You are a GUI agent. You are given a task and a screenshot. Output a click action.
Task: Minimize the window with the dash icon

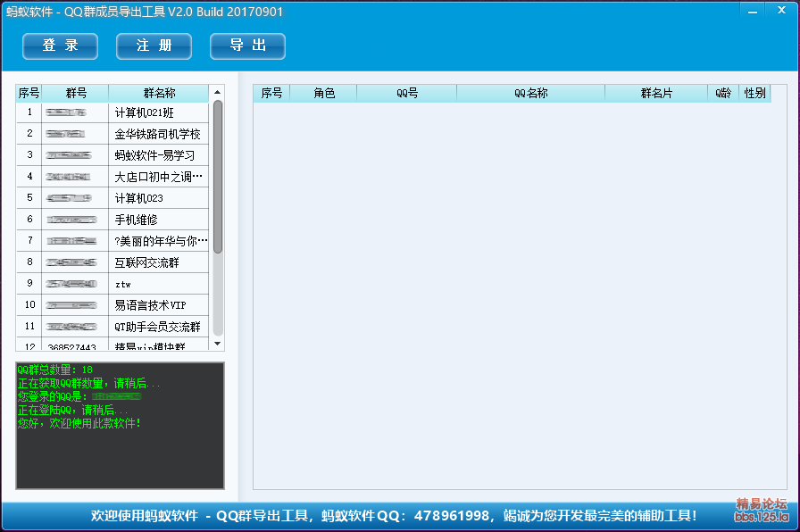(x=753, y=11)
